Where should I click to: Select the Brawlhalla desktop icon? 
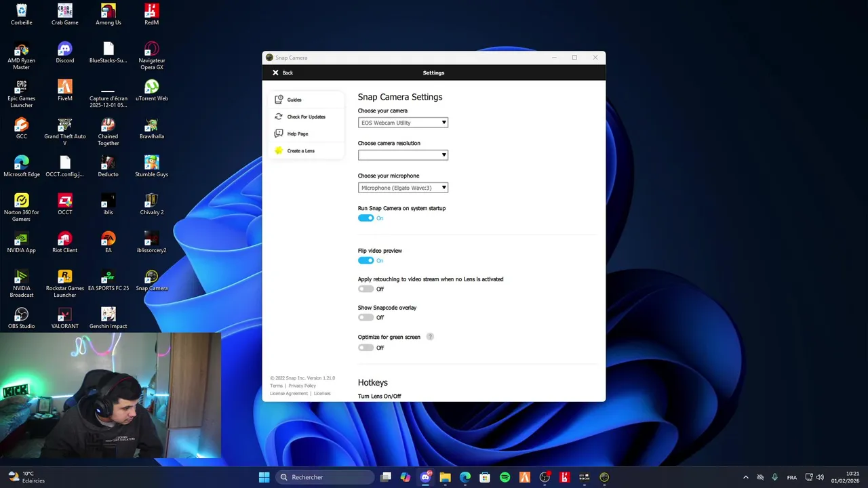(152, 129)
